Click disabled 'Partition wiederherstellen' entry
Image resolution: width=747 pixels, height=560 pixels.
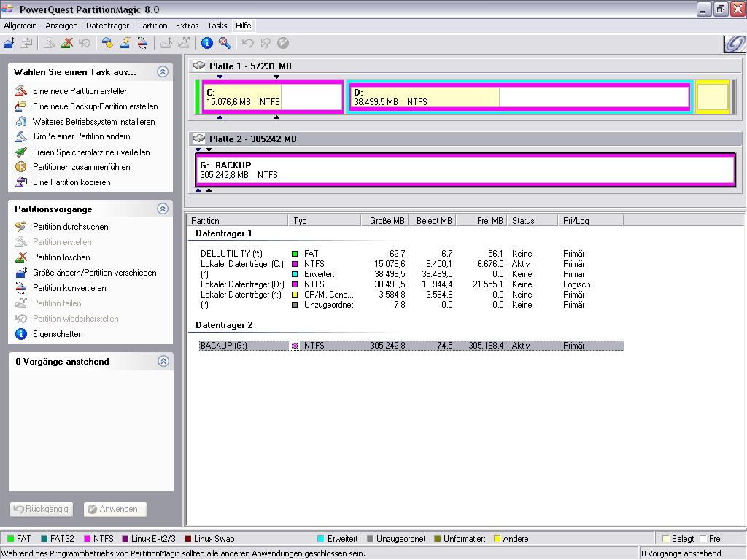[75, 319]
